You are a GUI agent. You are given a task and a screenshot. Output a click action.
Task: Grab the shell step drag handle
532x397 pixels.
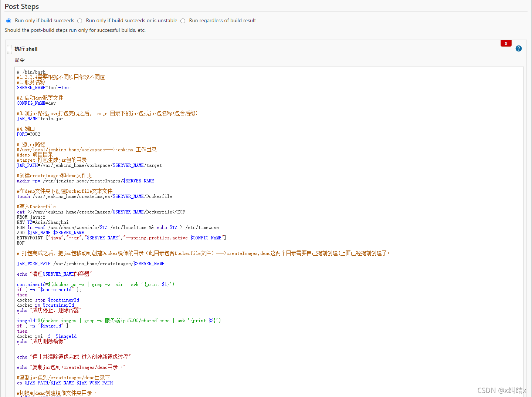[x=10, y=49]
